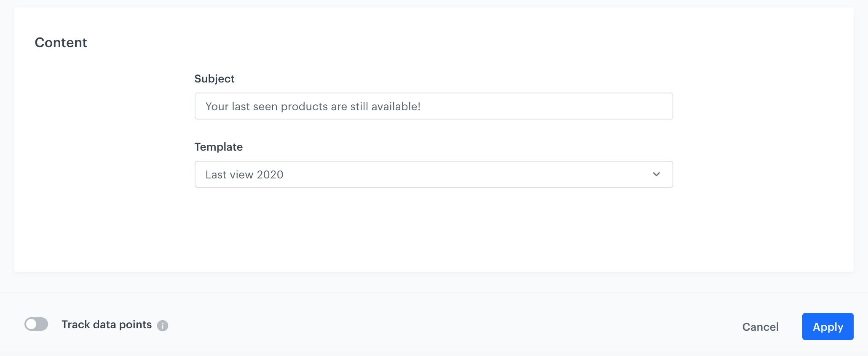Click Cancel in the bottom action bar
The height and width of the screenshot is (356, 868).
(760, 327)
